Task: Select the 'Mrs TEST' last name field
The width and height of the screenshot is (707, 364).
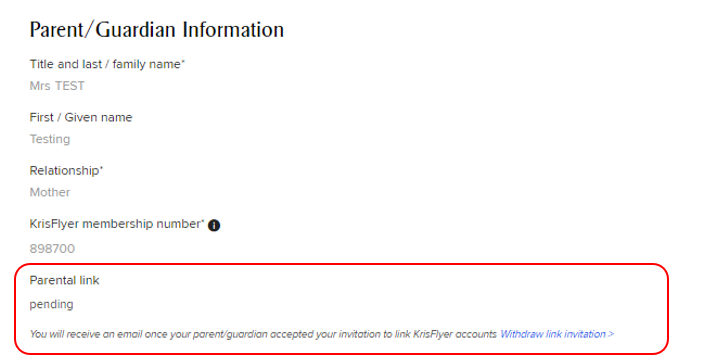Action: [x=57, y=86]
